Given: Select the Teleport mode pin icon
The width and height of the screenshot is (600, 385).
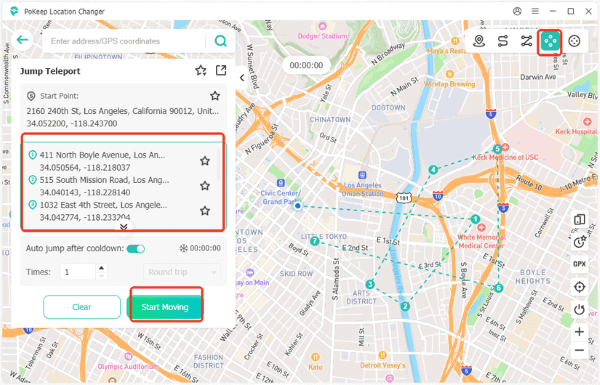Looking at the screenshot, I should (479, 41).
